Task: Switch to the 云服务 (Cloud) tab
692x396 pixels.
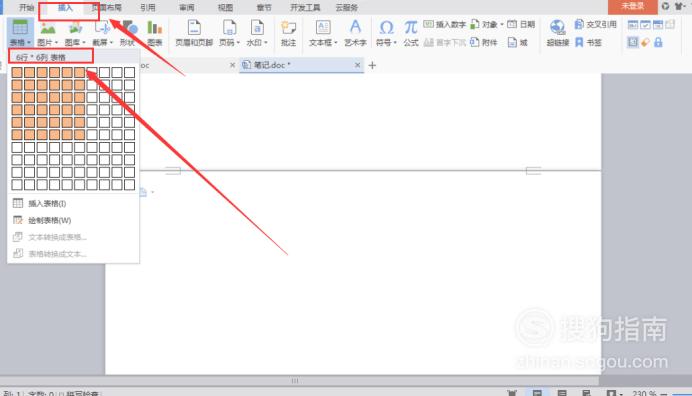Action: pyautogui.click(x=346, y=8)
